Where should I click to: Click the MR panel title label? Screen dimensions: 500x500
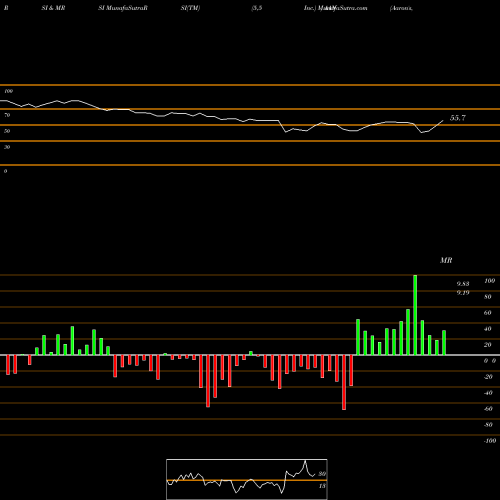coord(446,261)
